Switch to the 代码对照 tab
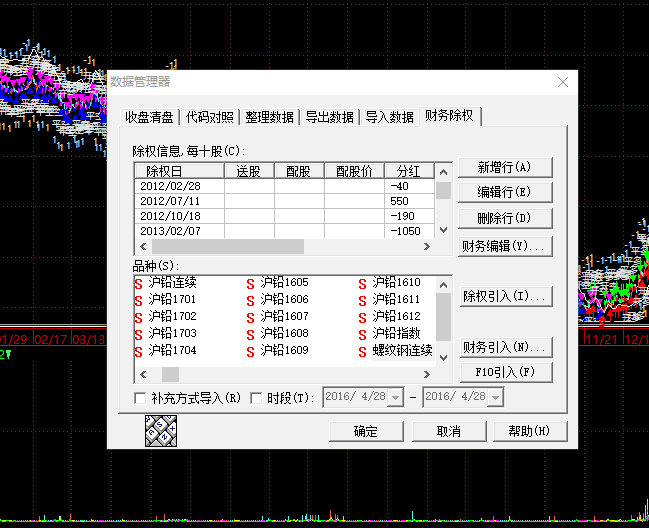649x528 pixels. 209,117
